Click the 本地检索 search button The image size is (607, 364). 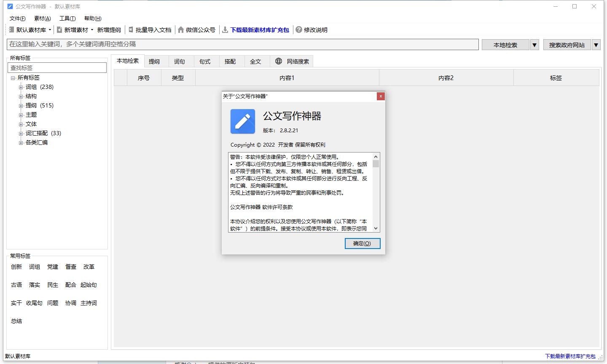pos(505,45)
